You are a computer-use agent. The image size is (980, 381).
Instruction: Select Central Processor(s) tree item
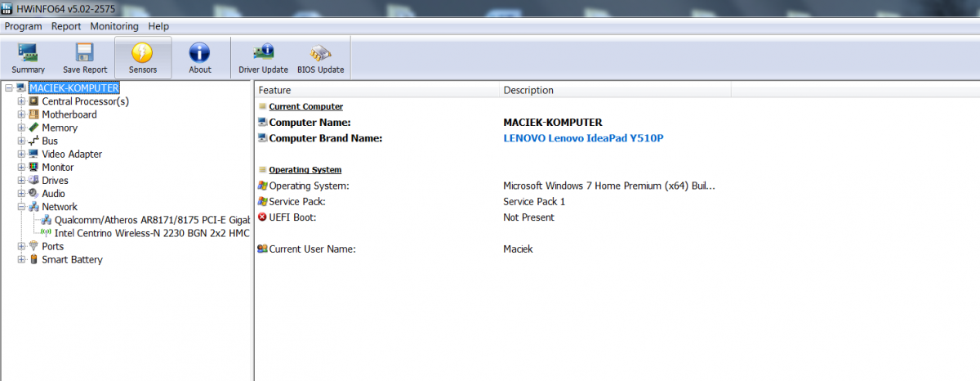[85, 101]
